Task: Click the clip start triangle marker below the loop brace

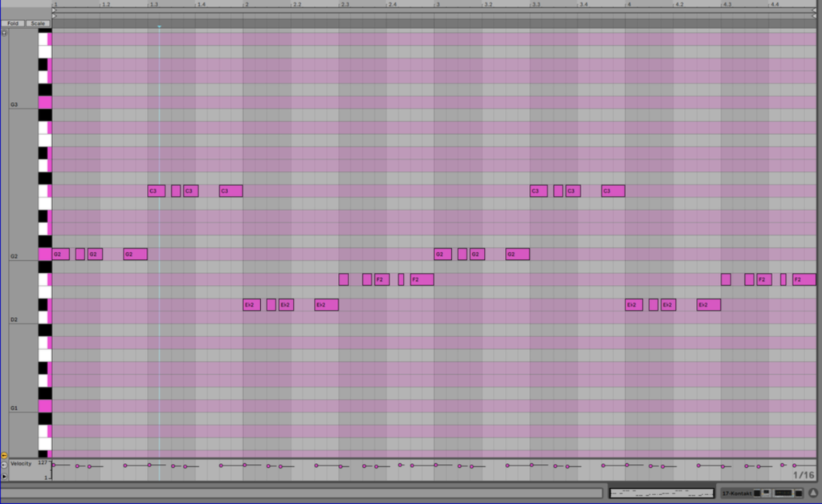Action: (x=54, y=16)
